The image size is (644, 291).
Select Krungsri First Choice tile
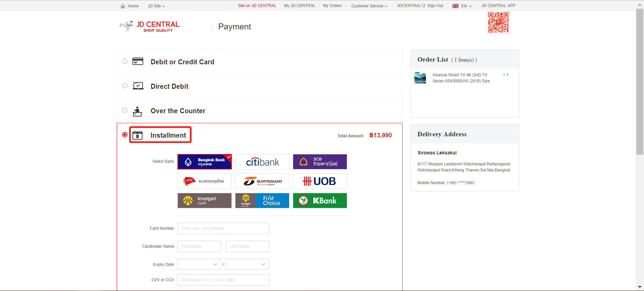(262, 201)
